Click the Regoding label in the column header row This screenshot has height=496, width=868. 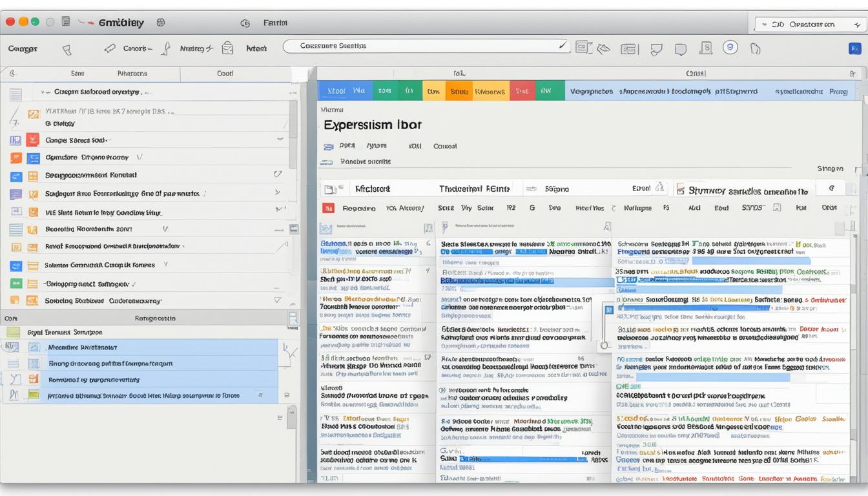pyautogui.click(x=359, y=208)
